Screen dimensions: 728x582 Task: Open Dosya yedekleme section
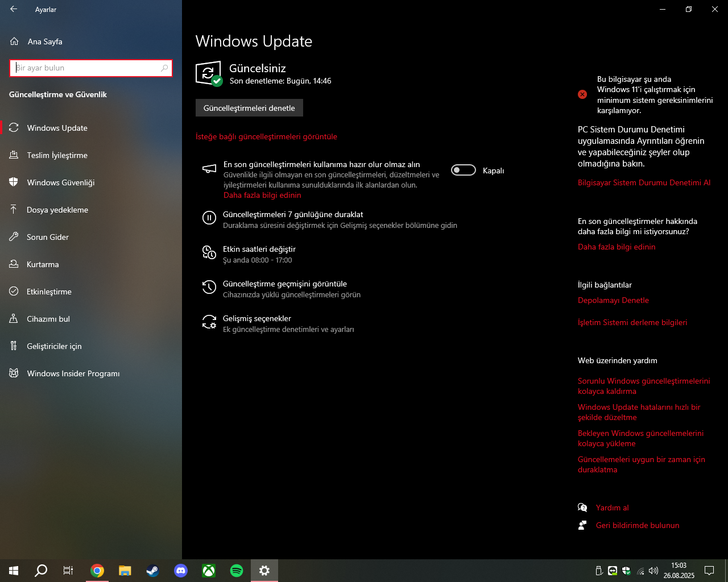coord(57,210)
